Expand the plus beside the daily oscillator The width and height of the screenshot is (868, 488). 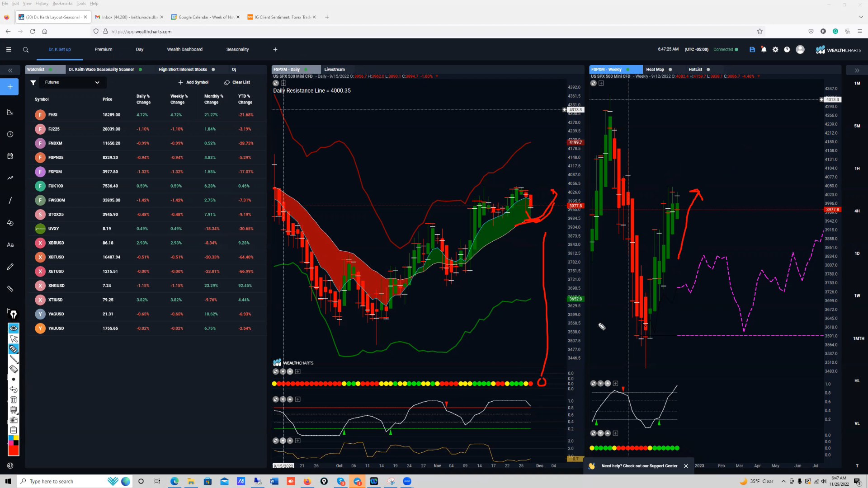coord(298,399)
